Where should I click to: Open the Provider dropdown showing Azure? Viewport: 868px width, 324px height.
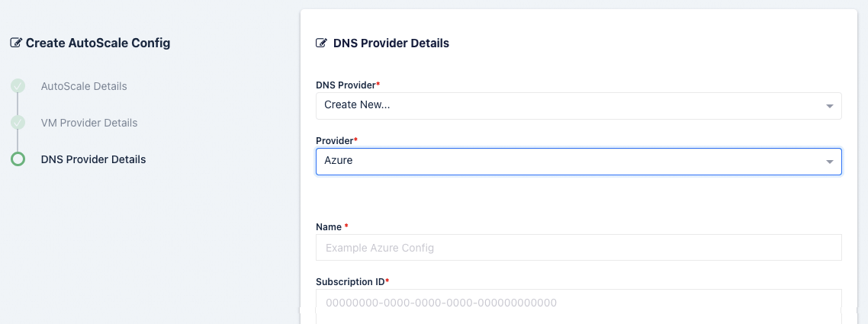tap(564, 162)
